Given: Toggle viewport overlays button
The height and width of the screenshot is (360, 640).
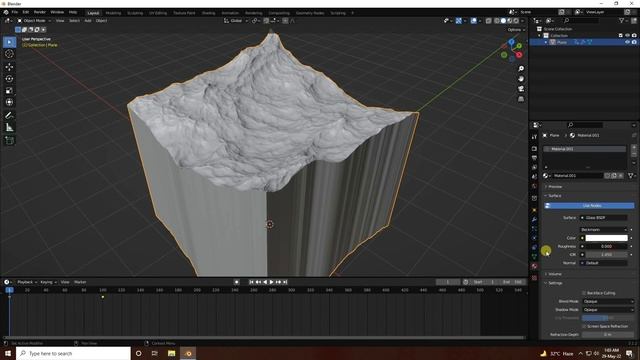Looking at the screenshot, I should (x=473, y=20).
